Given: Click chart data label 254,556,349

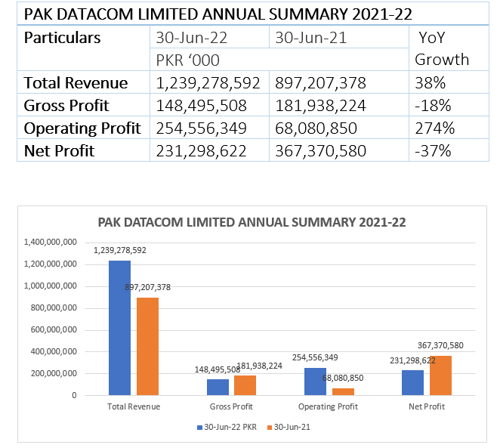Looking at the screenshot, I should [315, 357].
